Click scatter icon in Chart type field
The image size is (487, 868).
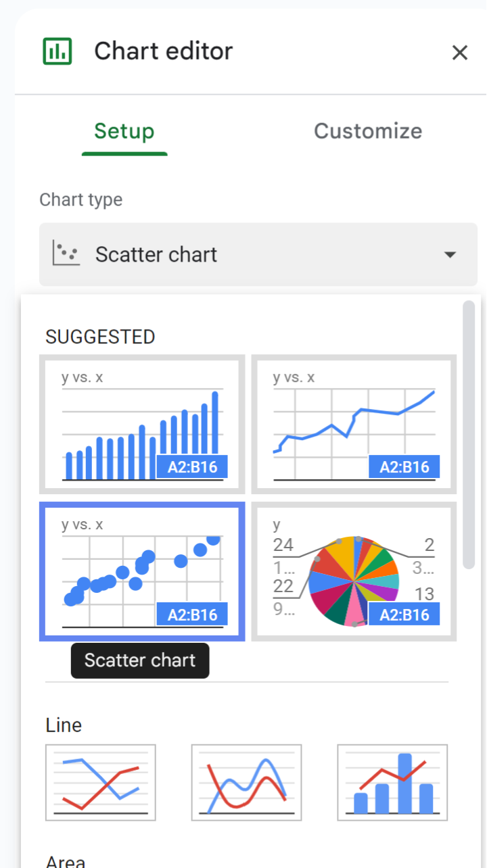pyautogui.click(x=66, y=254)
